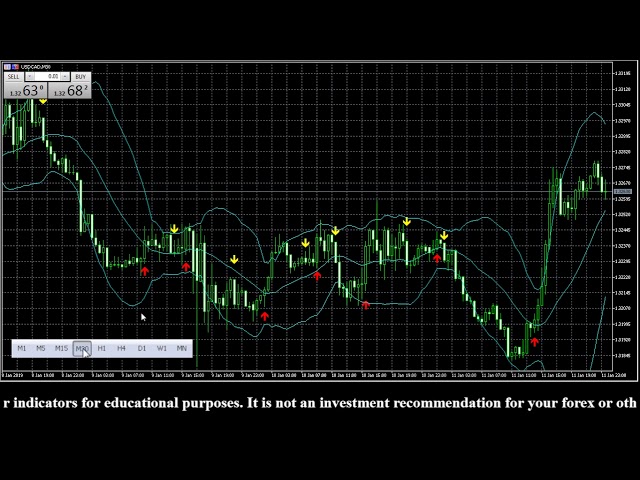
Task: Click the flag icon beside the USDCAD title
Action: pos(8,67)
